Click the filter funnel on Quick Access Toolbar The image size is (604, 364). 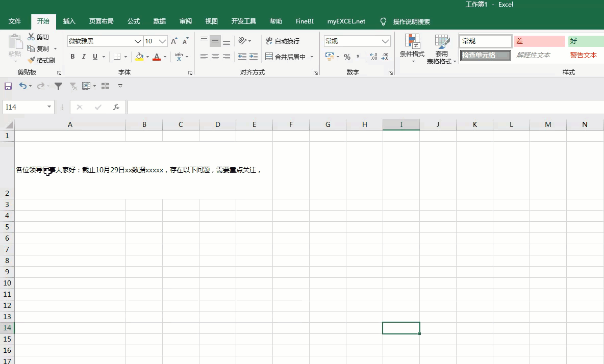(x=58, y=86)
